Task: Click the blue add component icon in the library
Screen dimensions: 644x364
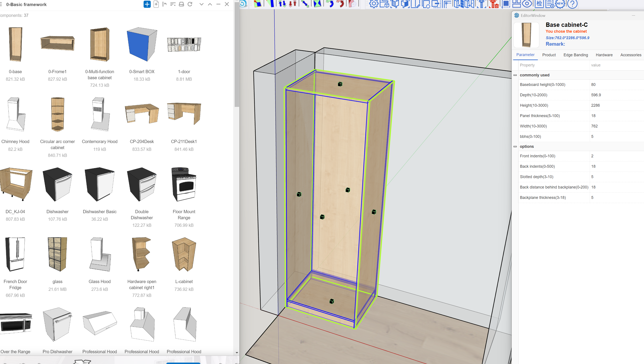Action: 147,4
